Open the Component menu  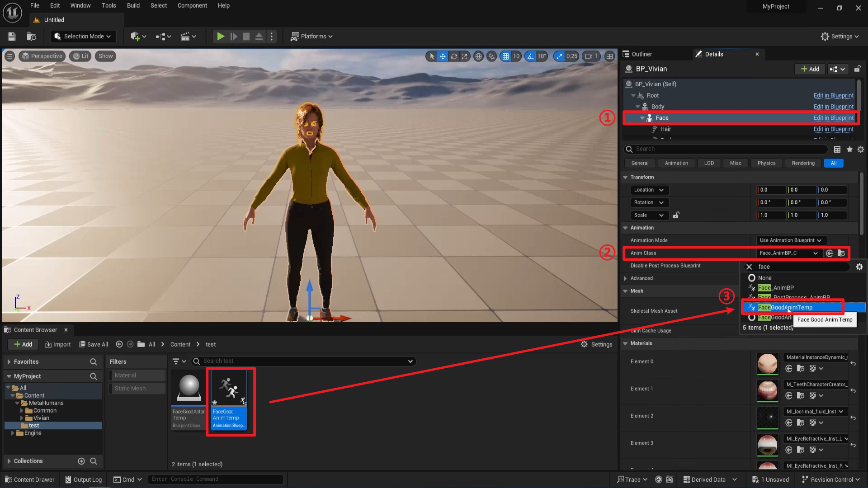[x=192, y=5]
